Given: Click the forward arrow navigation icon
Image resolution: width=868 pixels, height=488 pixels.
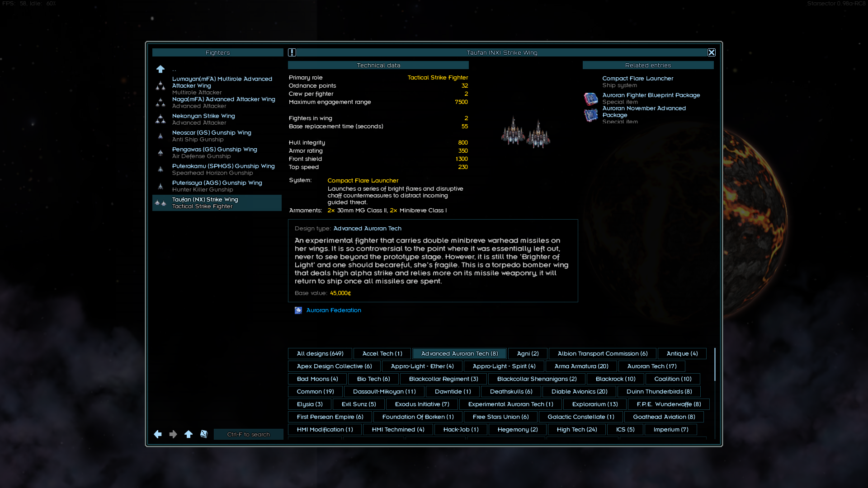Looking at the screenshot, I should pos(173,434).
